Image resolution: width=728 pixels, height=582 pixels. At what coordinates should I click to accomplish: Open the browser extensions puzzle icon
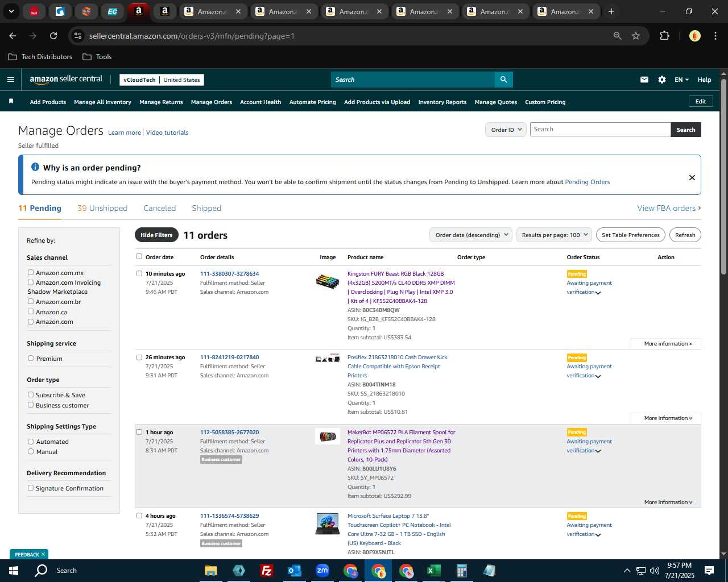point(664,36)
